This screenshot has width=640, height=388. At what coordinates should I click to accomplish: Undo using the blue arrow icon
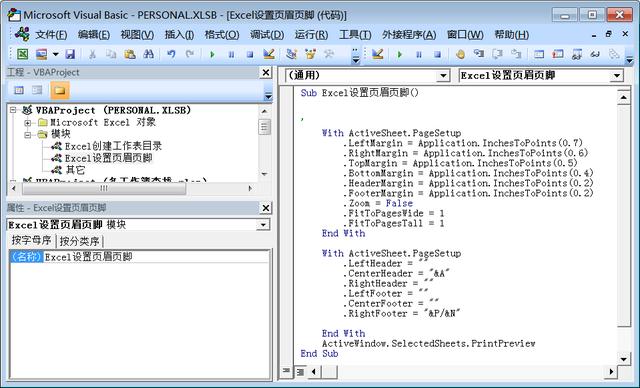171,54
